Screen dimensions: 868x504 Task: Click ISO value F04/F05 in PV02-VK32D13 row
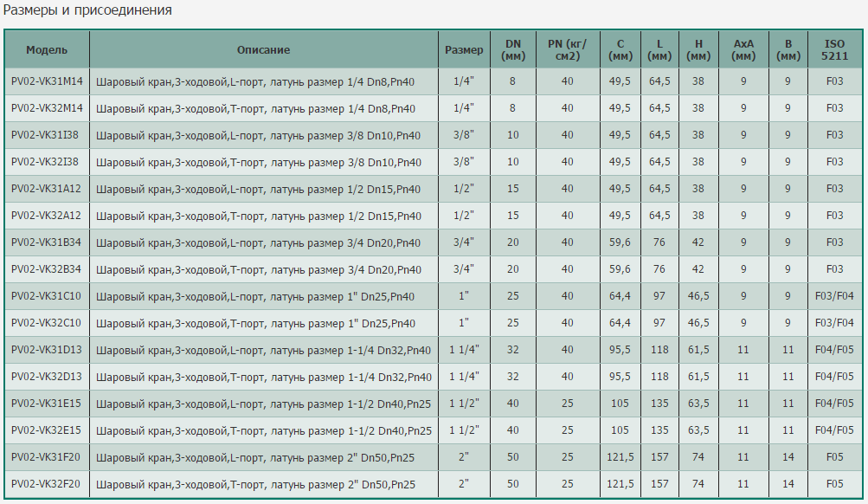pyautogui.click(x=835, y=377)
